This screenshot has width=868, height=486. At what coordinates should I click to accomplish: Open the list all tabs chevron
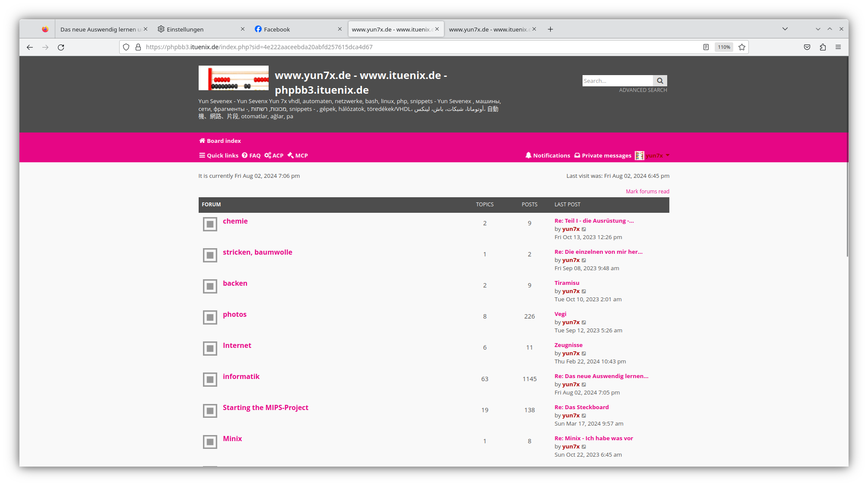(785, 29)
